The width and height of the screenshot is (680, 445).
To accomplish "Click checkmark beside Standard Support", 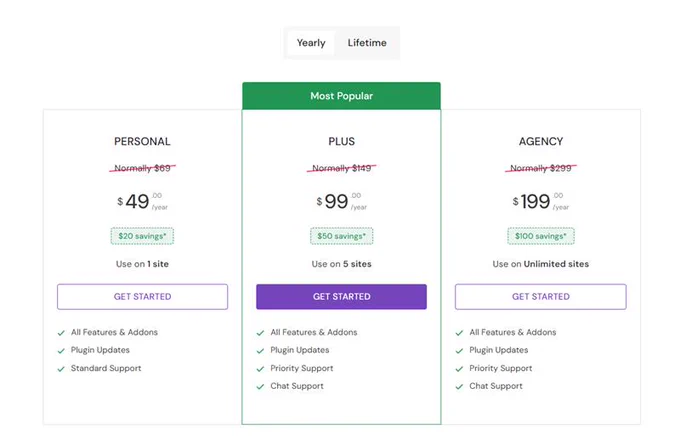I will click(61, 369).
